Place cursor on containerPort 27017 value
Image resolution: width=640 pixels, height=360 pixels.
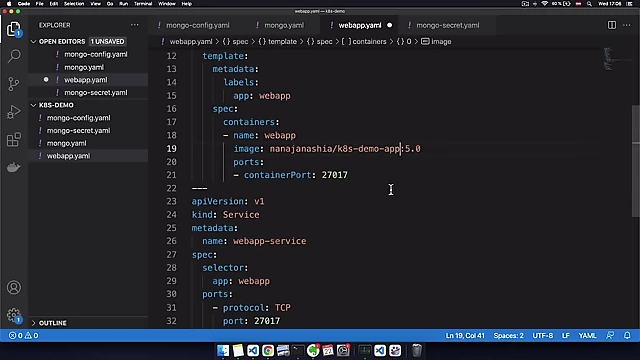[x=334, y=175]
